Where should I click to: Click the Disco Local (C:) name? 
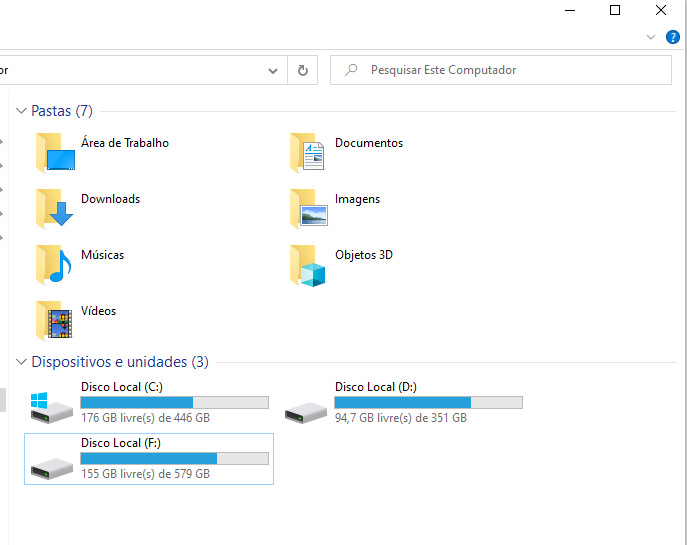pyautogui.click(x=122, y=387)
